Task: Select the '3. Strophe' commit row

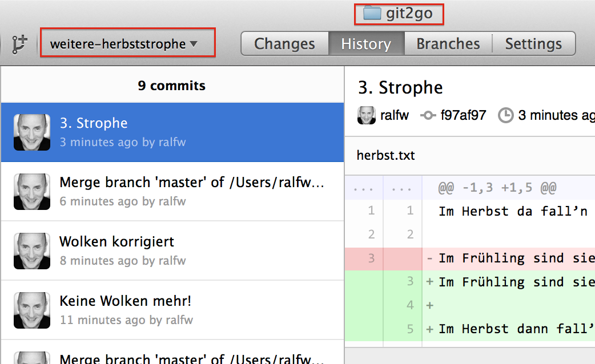Action: [x=172, y=132]
